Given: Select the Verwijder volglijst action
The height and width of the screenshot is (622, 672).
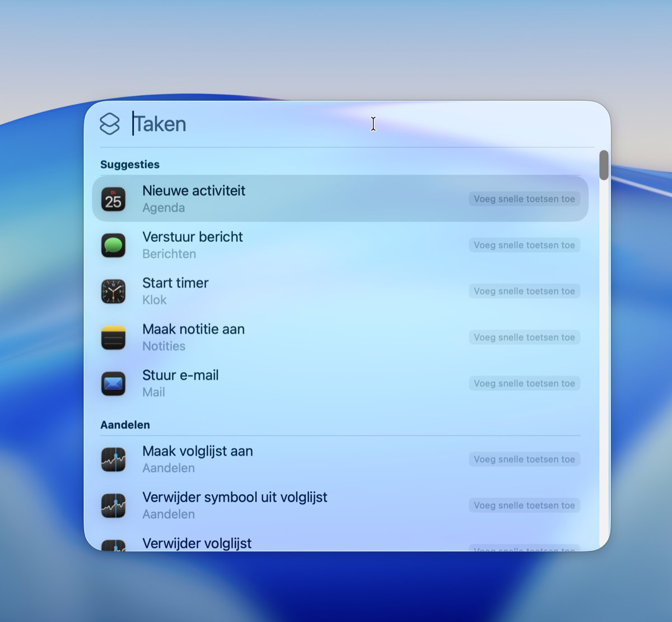Looking at the screenshot, I should coord(197,543).
